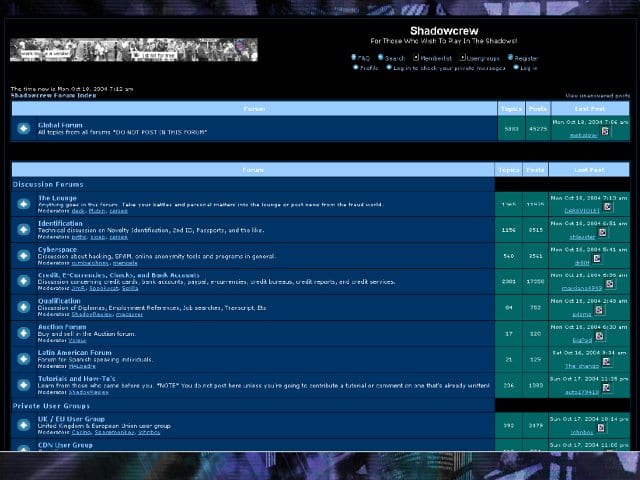Click the banner image at top left
The image size is (640, 480).
click(x=134, y=50)
